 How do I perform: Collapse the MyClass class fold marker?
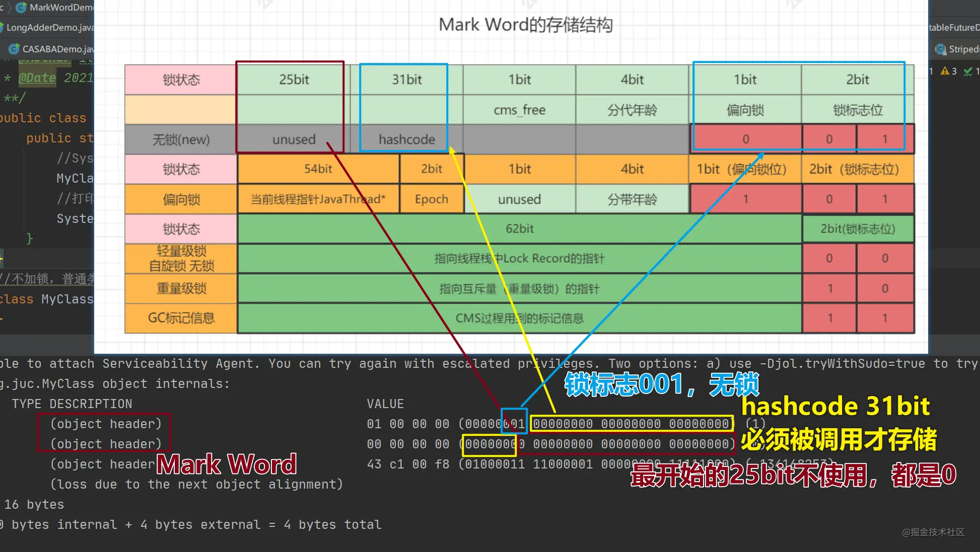[2, 319]
